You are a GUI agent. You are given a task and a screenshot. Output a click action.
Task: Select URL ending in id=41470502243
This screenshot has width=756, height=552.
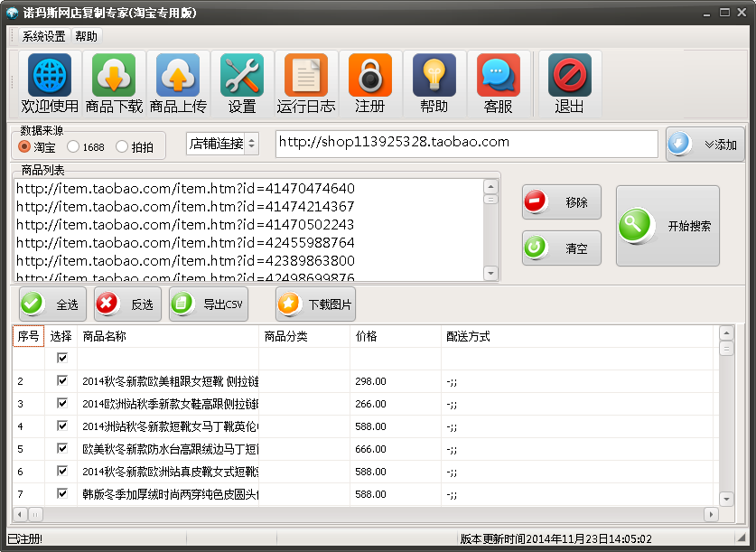coord(185,225)
